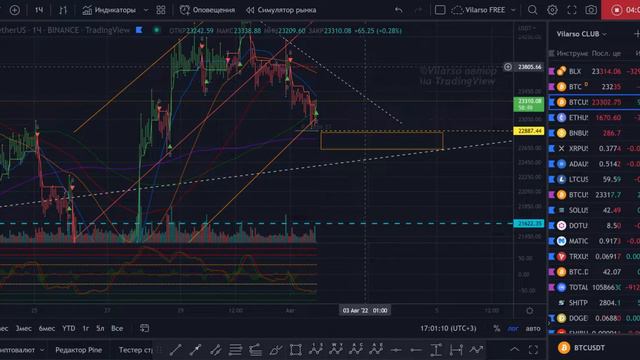
Task: Select the rectangle drawing tool
Action: click(x=296, y=350)
